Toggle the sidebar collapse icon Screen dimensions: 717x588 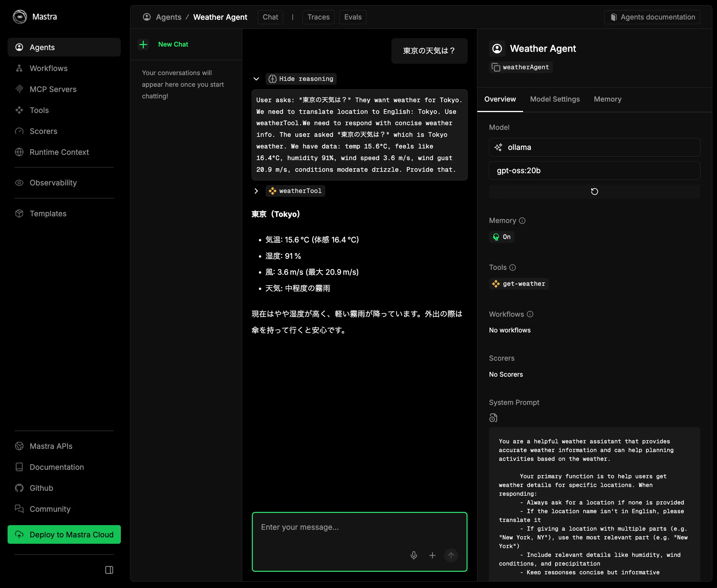click(109, 570)
